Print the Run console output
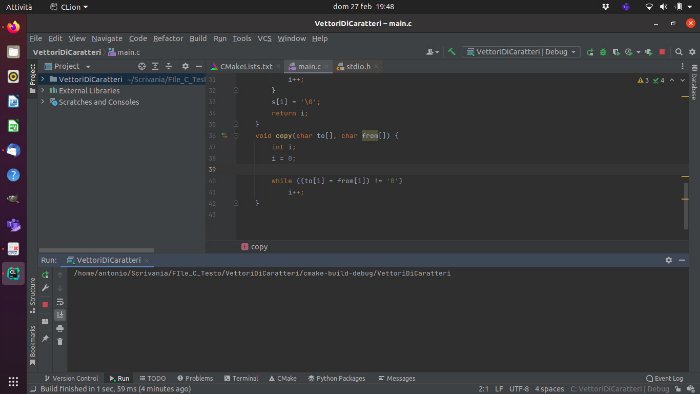The image size is (700, 394). click(60, 328)
